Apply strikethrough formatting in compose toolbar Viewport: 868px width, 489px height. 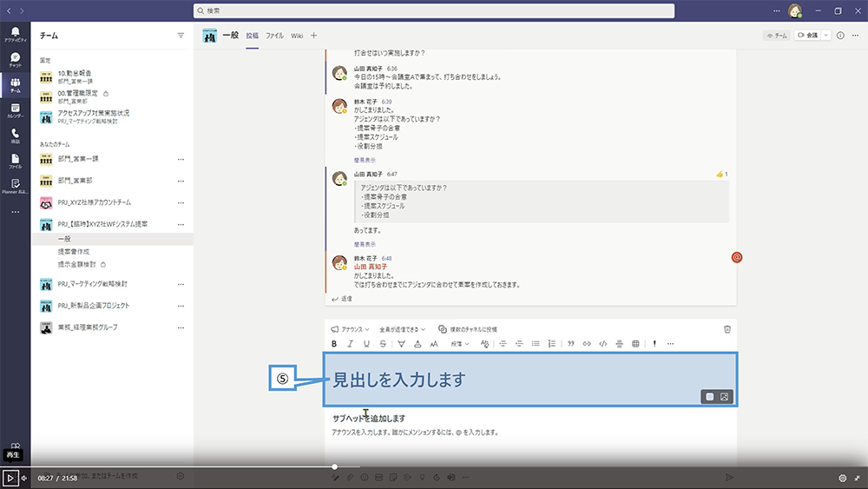coord(383,344)
